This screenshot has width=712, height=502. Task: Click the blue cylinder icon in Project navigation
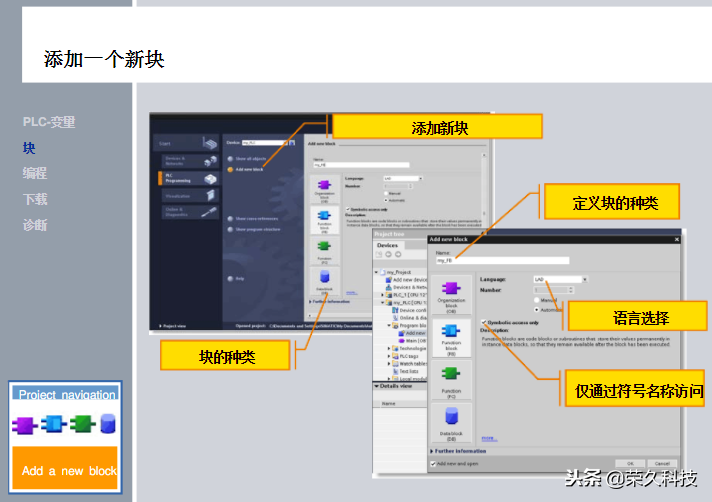[x=108, y=424]
